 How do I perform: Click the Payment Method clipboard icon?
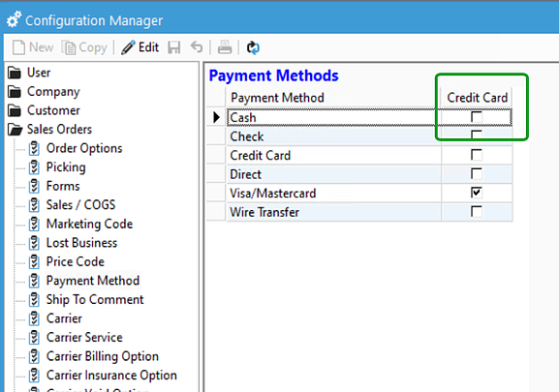tap(34, 281)
